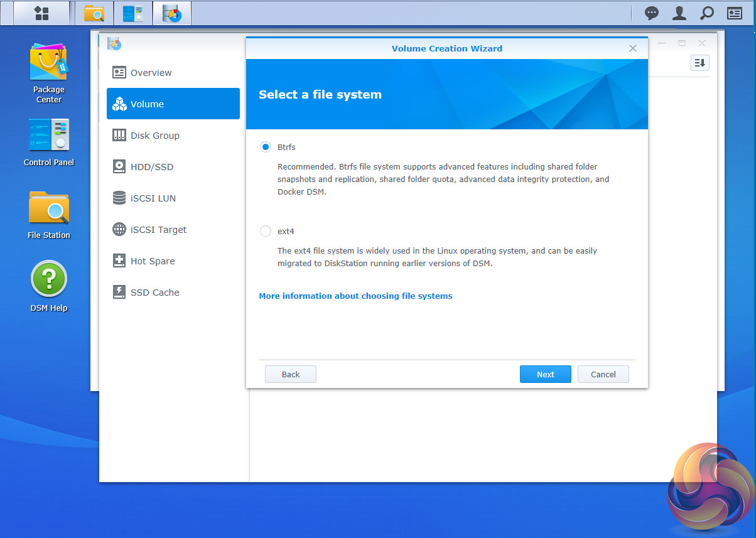This screenshot has height=538, width=756.
Task: Open the DSM main menu icon
Action: [41, 13]
